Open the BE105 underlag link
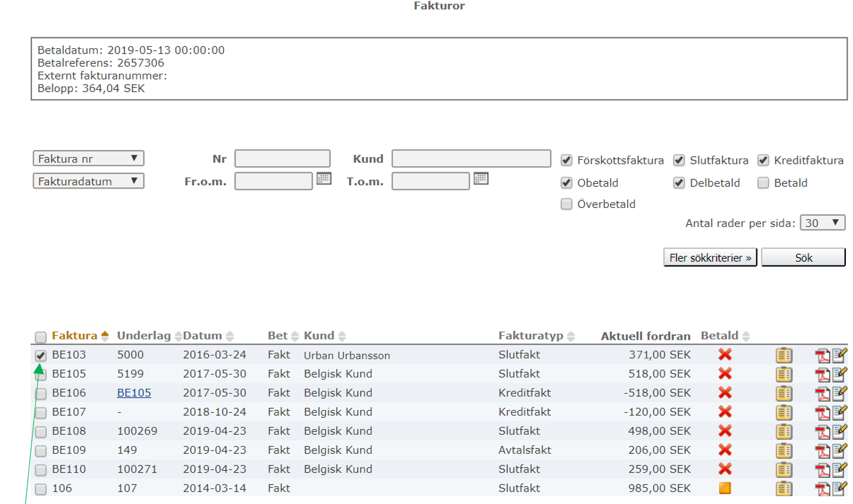The height and width of the screenshot is (504, 853). [134, 393]
